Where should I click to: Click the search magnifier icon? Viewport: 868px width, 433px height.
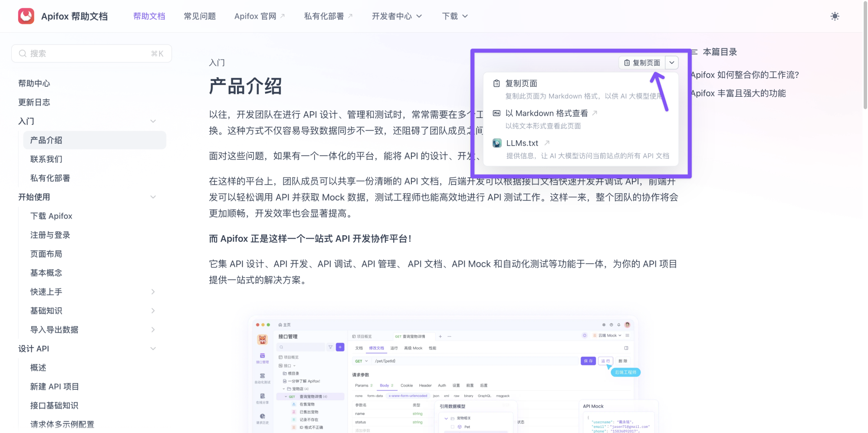pos(23,53)
